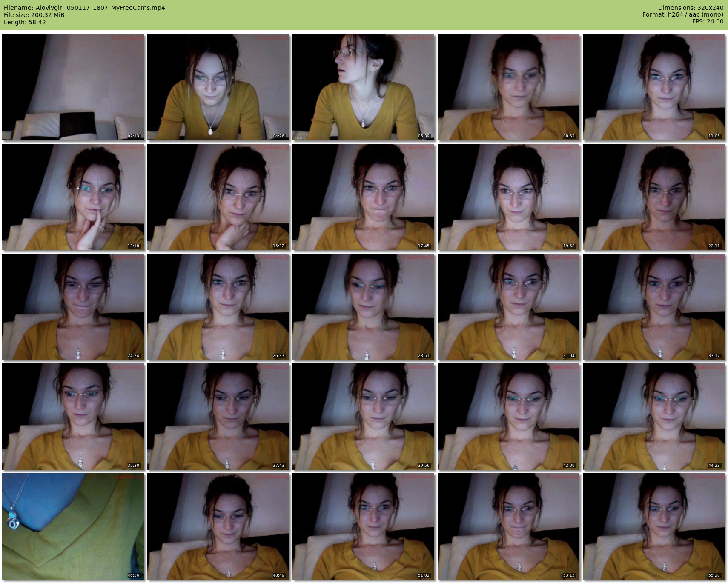Viewport: 728px width, 583px height.
Task: Choose the thumbnail timestamped 17:45
Action: tap(364, 197)
